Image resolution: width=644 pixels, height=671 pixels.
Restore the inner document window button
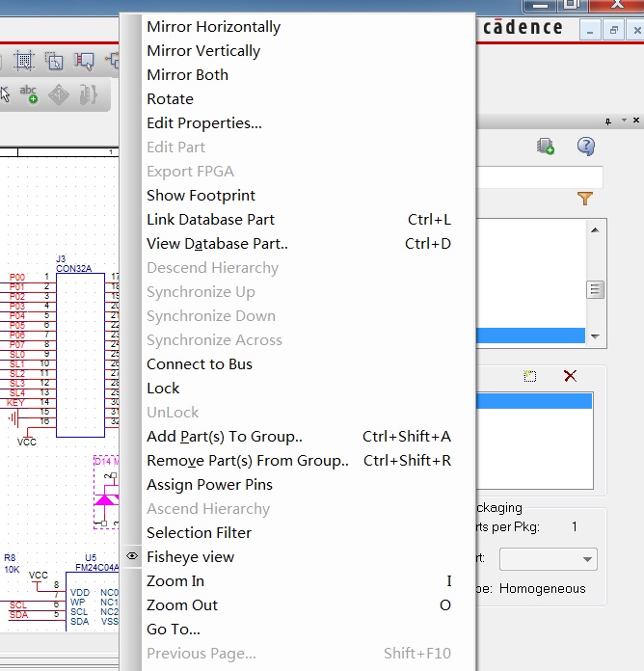pos(613,30)
